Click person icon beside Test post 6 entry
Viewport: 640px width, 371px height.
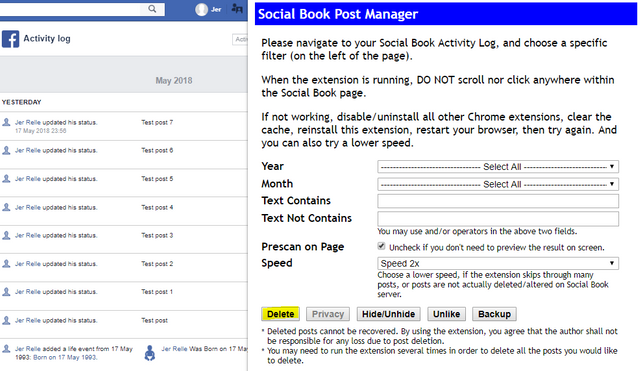tap(6, 150)
